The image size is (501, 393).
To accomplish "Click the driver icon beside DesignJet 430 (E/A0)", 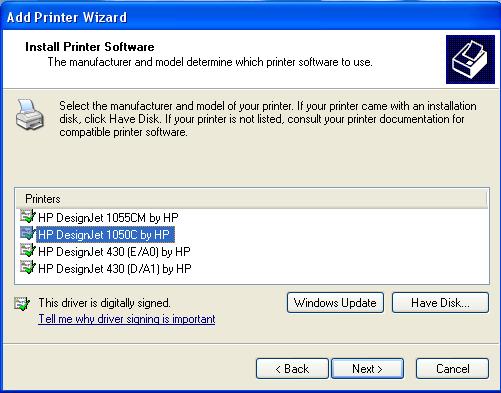I will tap(28, 251).
